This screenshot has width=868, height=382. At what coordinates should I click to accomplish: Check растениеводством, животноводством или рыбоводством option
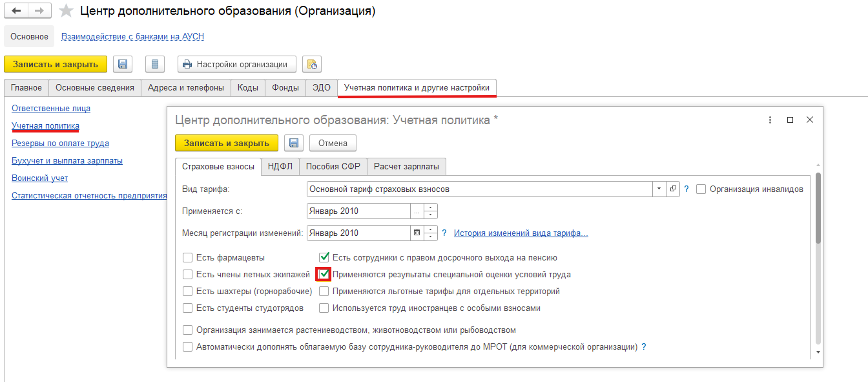tap(188, 330)
